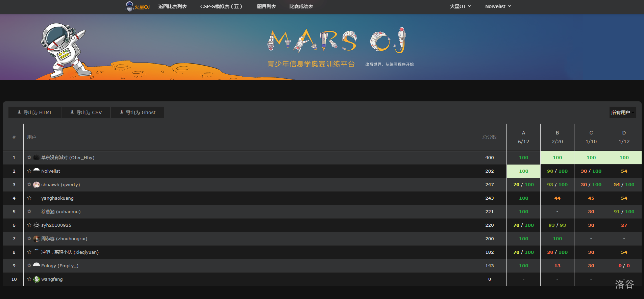Click the Mars OJ robot logo
Viewport: 644px width, 299px height.
pyautogui.click(x=129, y=6)
